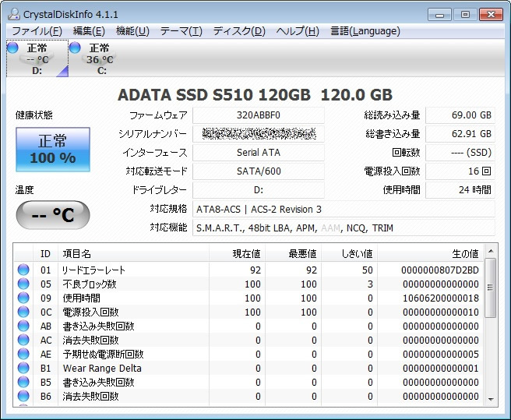This screenshot has width=511, height=420.
Task: Click the status orb for ID 01 リードエラーレート
Action: (23, 270)
